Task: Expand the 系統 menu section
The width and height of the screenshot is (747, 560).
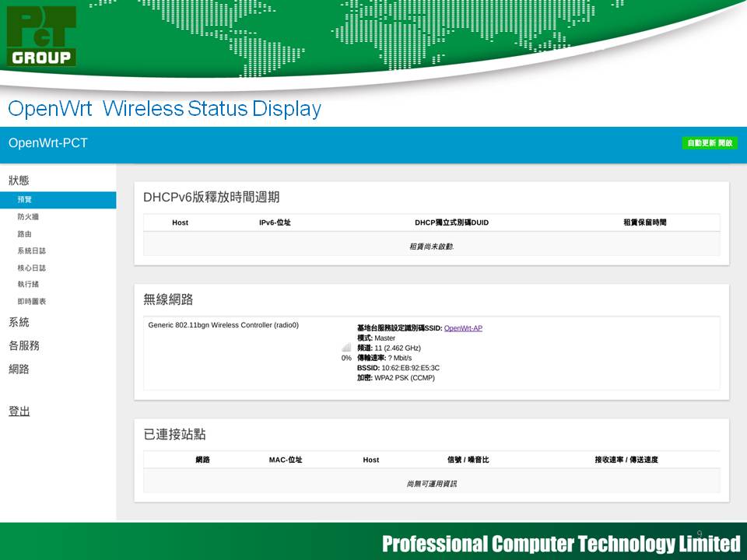Action: (19, 322)
